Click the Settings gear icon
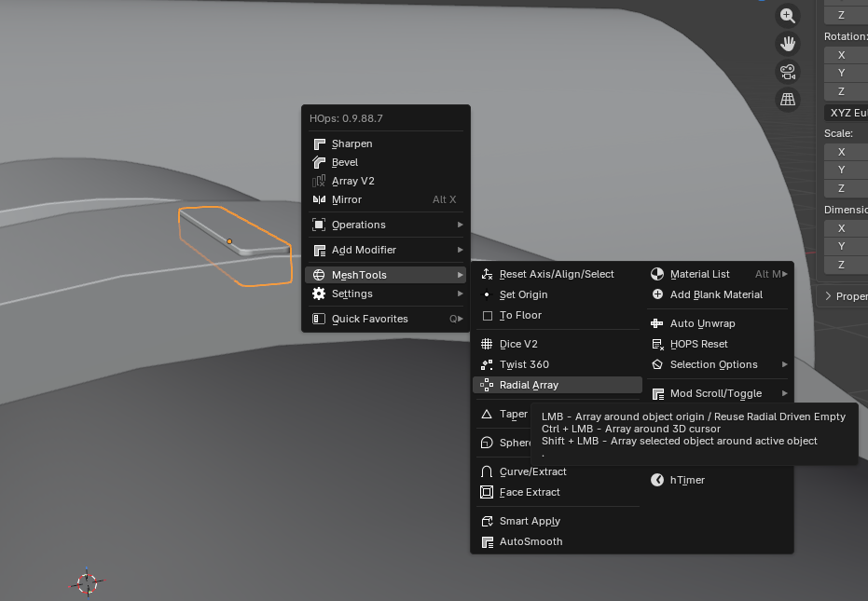Image resolution: width=868 pixels, height=601 pixels. coord(319,294)
